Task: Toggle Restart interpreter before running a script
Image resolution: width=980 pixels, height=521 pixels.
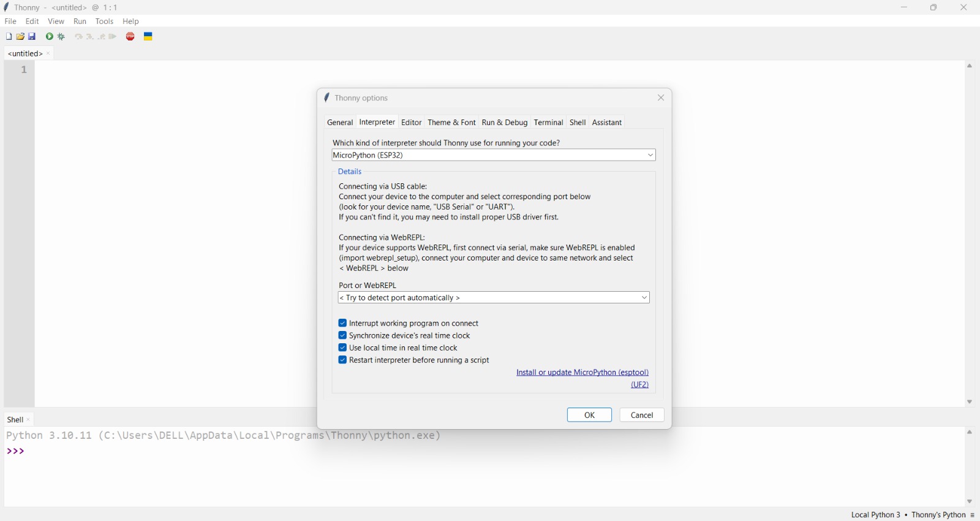Action: click(342, 360)
